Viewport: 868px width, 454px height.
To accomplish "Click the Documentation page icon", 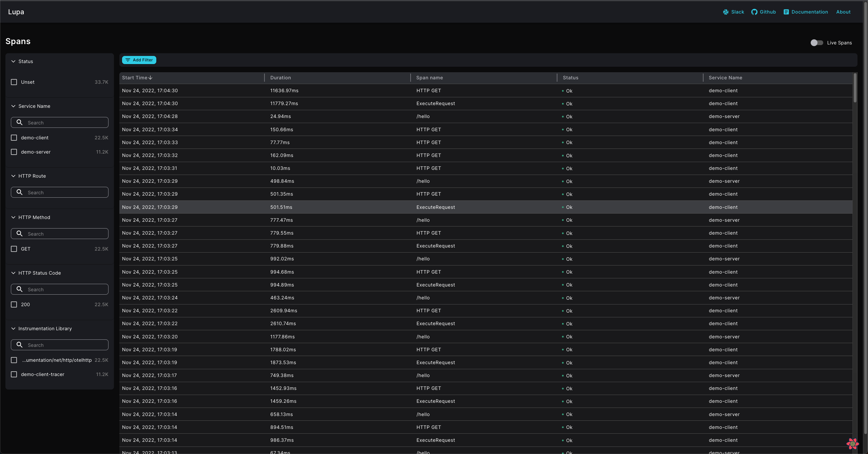I will pyautogui.click(x=786, y=12).
